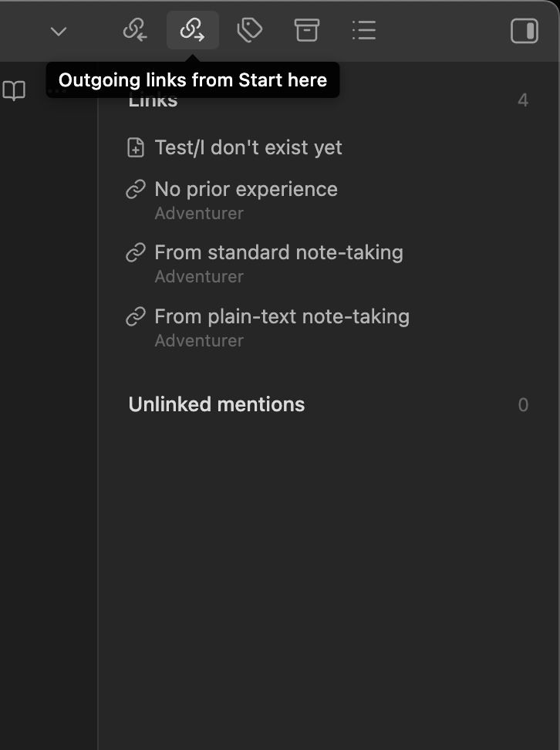Click link icon beside From plain-text note-taking
Viewport: 560px width, 750px height.
pyautogui.click(x=136, y=316)
